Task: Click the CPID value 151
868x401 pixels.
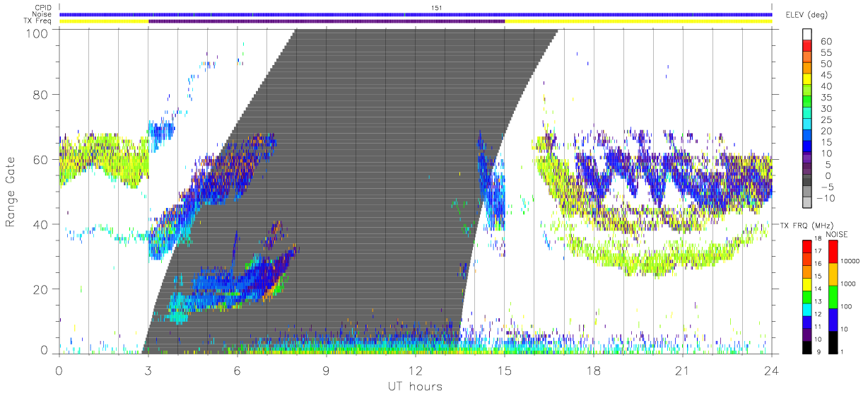Action: click(436, 8)
